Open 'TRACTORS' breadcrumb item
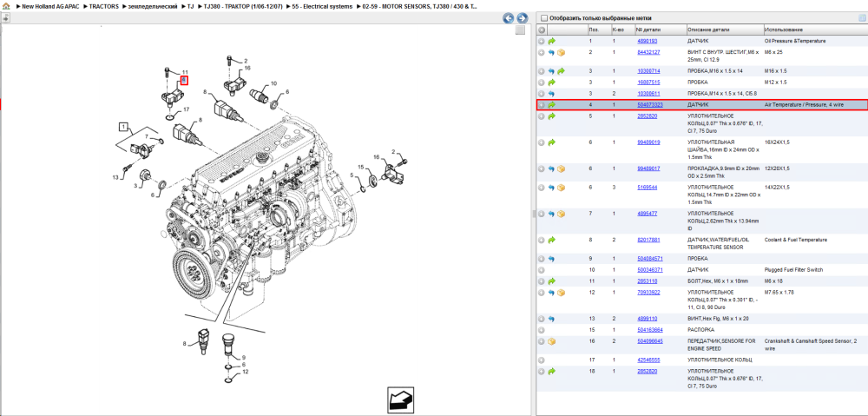 coord(103,7)
